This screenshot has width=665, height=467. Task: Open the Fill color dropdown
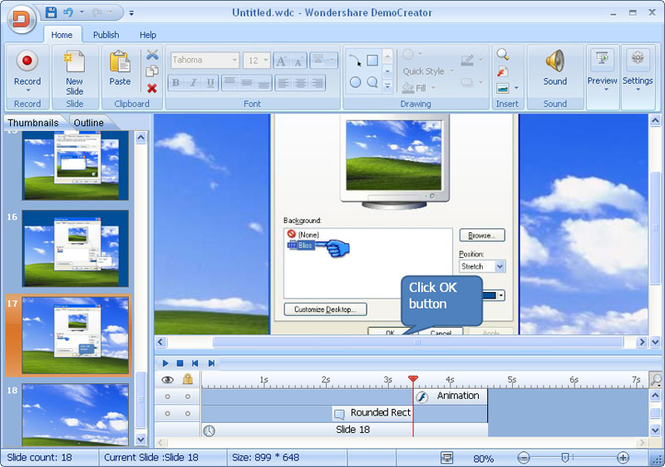433,88
